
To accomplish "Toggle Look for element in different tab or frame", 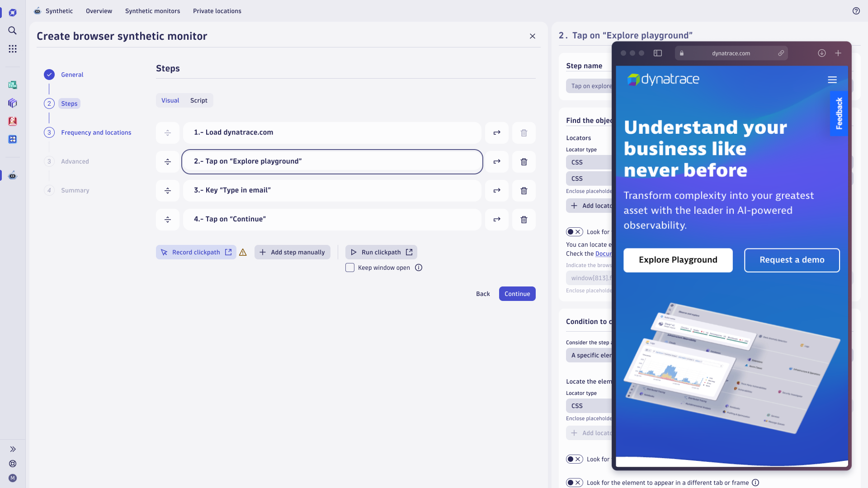I will click(575, 483).
